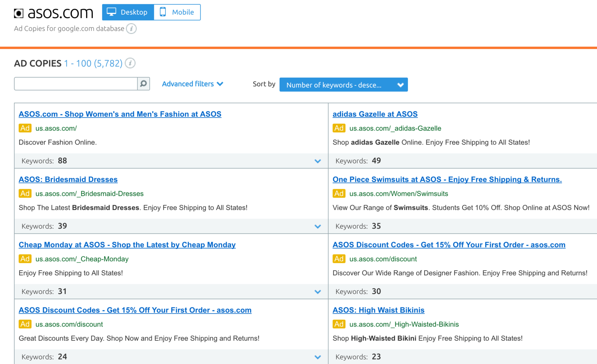Switch to the Desktop view tab

128,12
